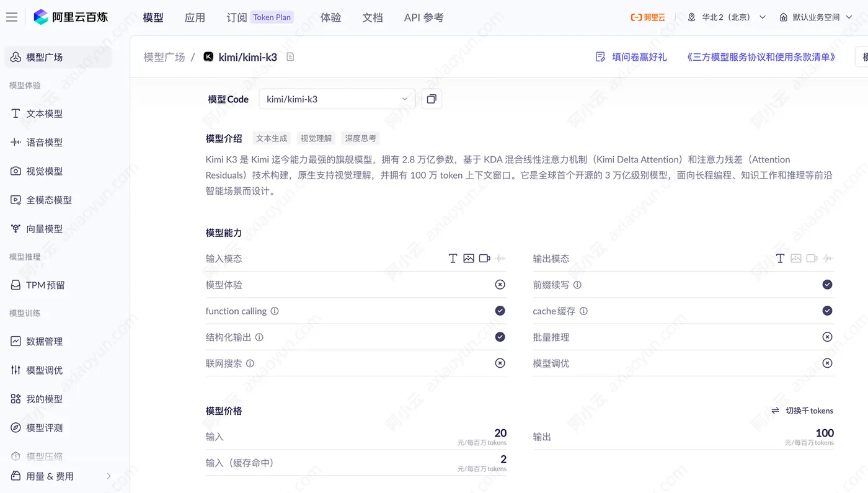868x493 pixels.
Task: Click the document icon beside kimi/kimi-k3 title
Action: click(x=290, y=57)
